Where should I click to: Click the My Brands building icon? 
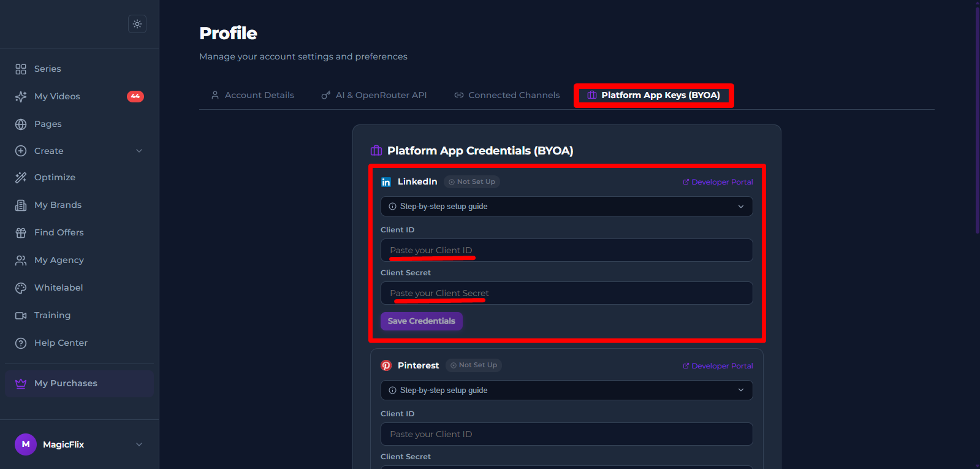pyautogui.click(x=21, y=205)
